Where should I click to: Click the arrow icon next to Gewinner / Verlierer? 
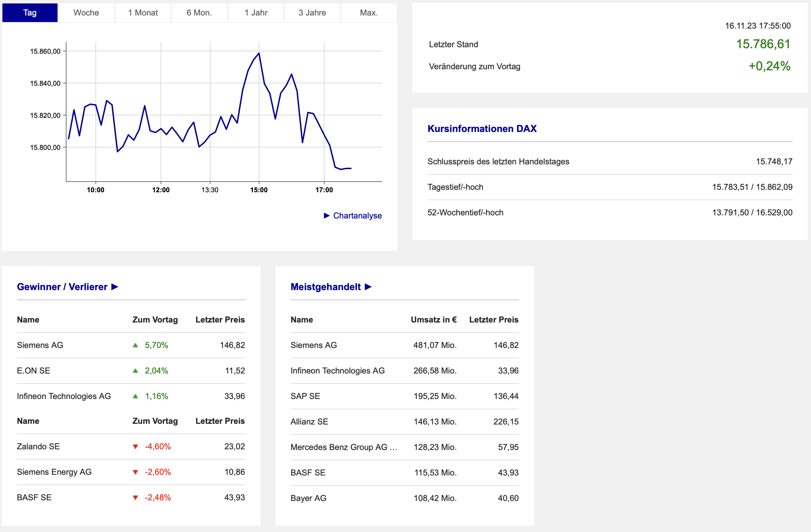tap(115, 287)
